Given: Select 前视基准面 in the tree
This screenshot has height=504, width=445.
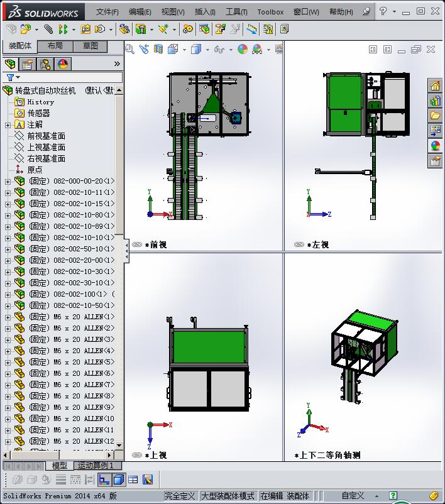Looking at the screenshot, I should click(47, 136).
